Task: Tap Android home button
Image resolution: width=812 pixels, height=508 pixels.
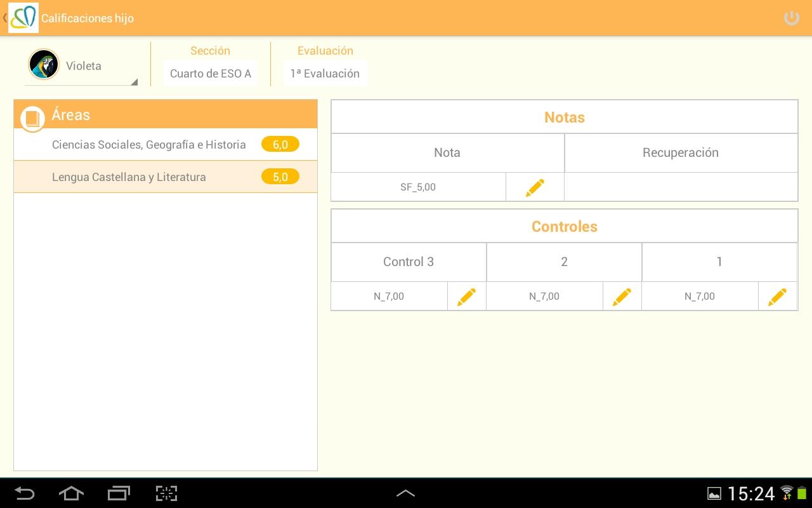Action: click(71, 493)
